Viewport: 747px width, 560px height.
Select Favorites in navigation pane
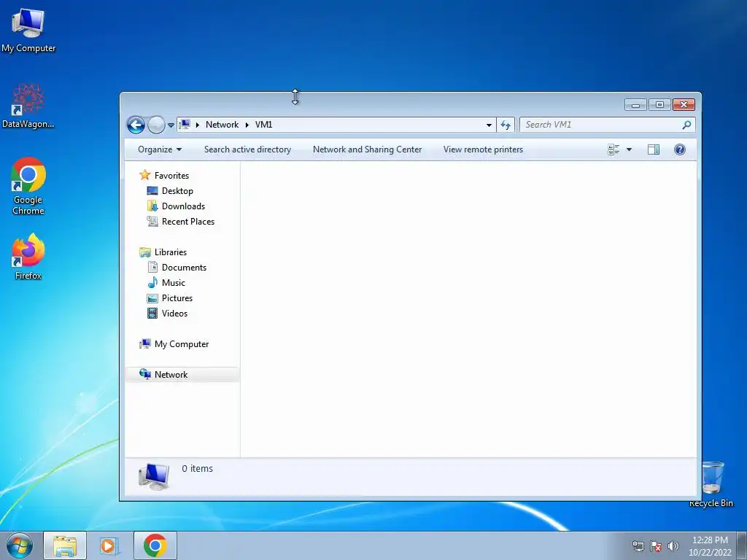point(171,176)
